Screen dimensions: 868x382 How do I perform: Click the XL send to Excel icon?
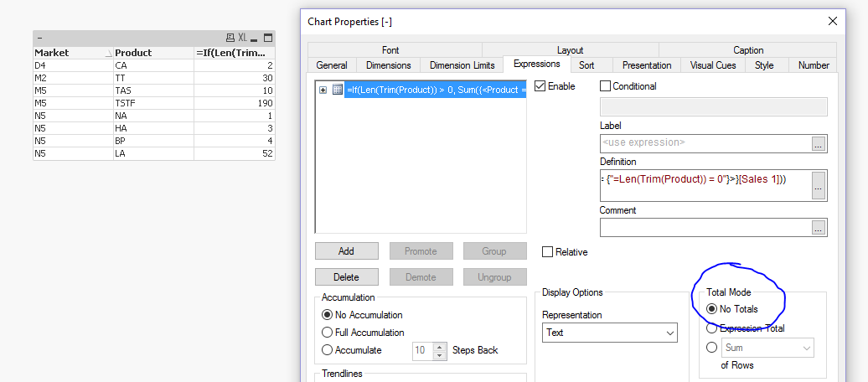(242, 38)
